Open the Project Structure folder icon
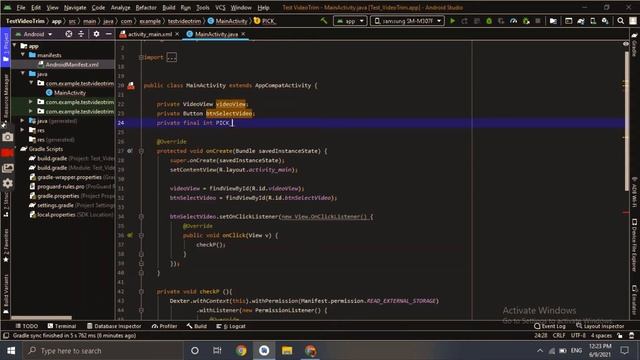 pos(553,21)
